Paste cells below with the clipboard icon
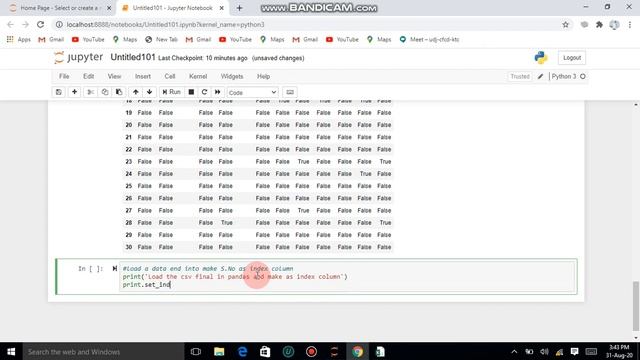The height and width of the screenshot is (360, 640). pyautogui.click(x=119, y=92)
